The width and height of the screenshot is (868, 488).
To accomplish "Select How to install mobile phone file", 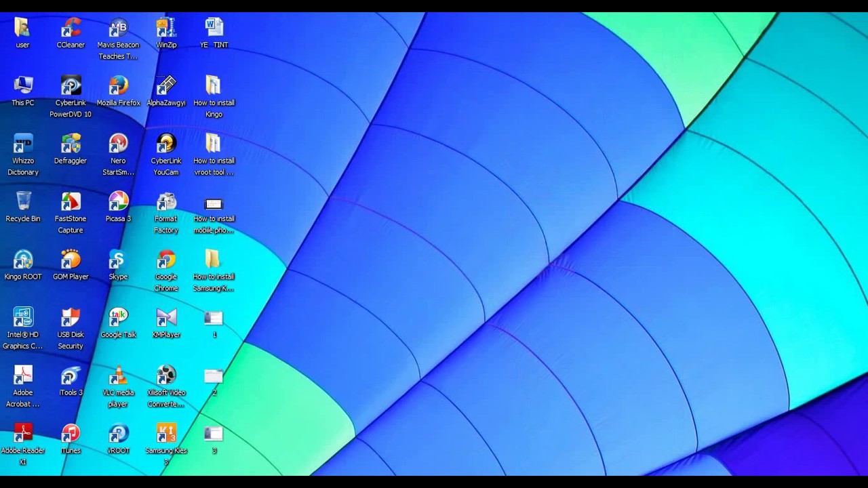I will 214,204.
